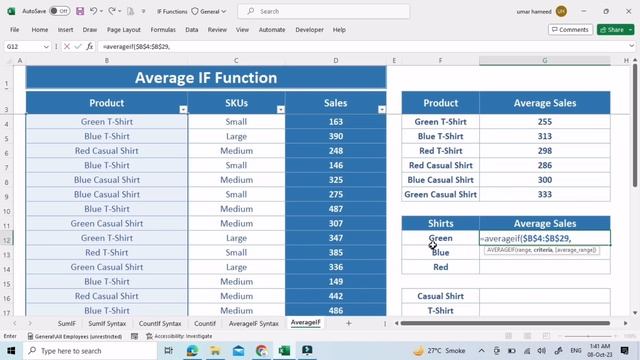Image resolution: width=640 pixels, height=360 pixels.
Task: Select Average Sales value 313
Action: click(545, 136)
